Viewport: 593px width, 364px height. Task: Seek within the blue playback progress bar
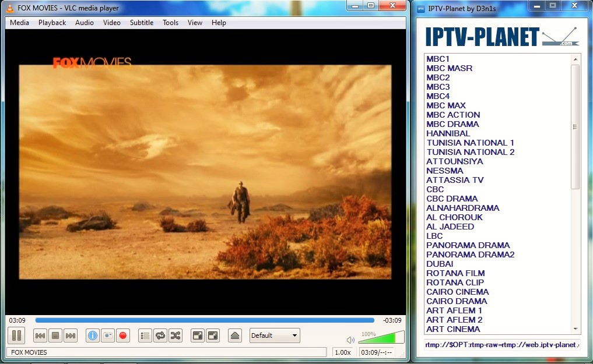(205, 320)
